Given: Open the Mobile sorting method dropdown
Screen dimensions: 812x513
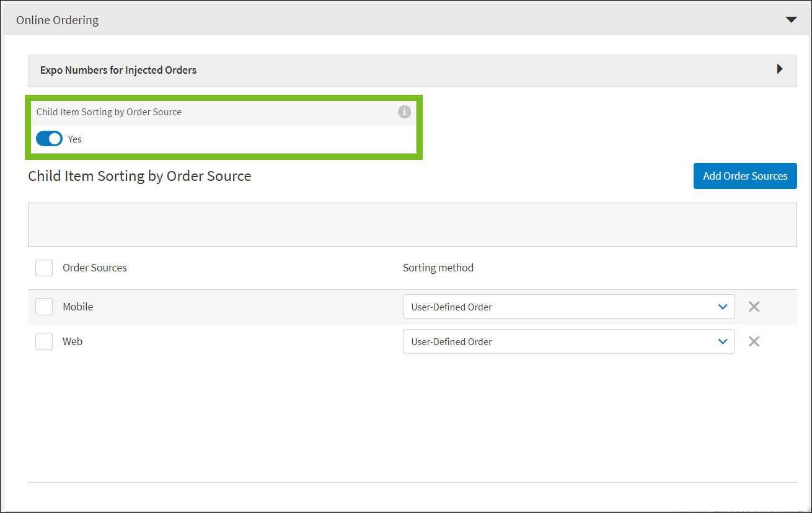Looking at the screenshot, I should coord(568,307).
